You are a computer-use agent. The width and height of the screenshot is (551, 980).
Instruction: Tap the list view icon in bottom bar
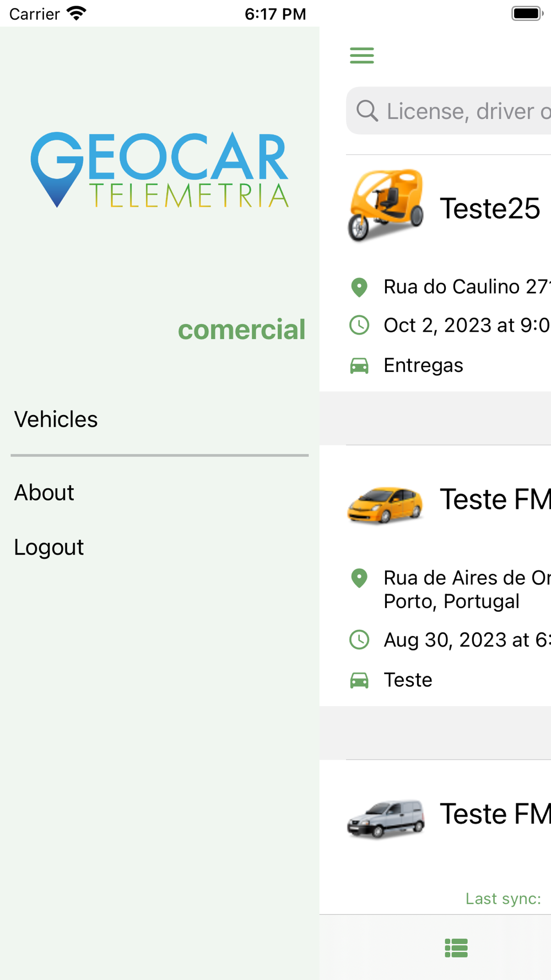(456, 948)
